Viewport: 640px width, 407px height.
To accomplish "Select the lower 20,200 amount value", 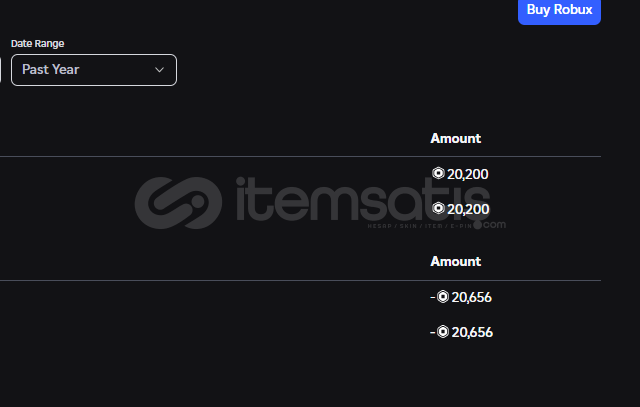I will tap(468, 209).
